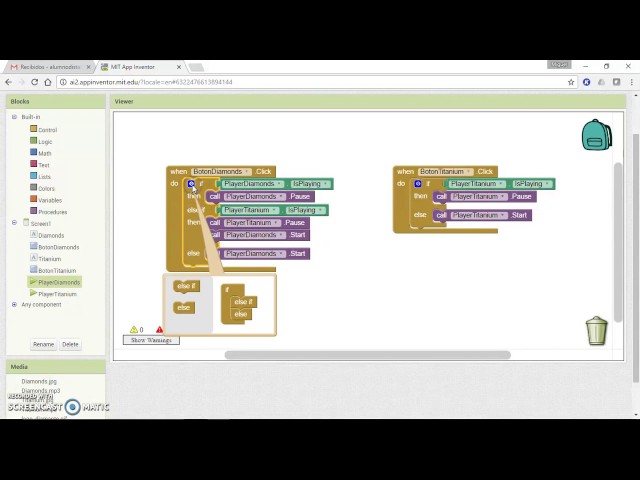Click the viewer vertical scrollbar
This screenshot has width=640, height=480.
pos(618,242)
